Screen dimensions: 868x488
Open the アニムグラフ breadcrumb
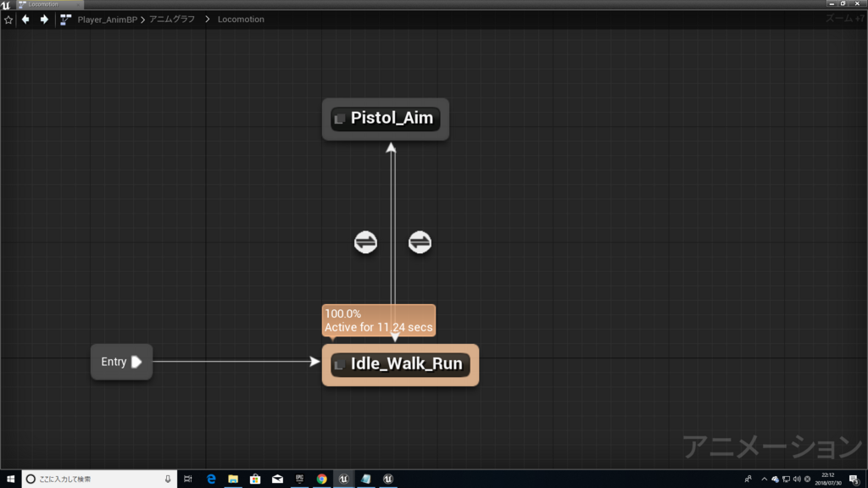(172, 19)
